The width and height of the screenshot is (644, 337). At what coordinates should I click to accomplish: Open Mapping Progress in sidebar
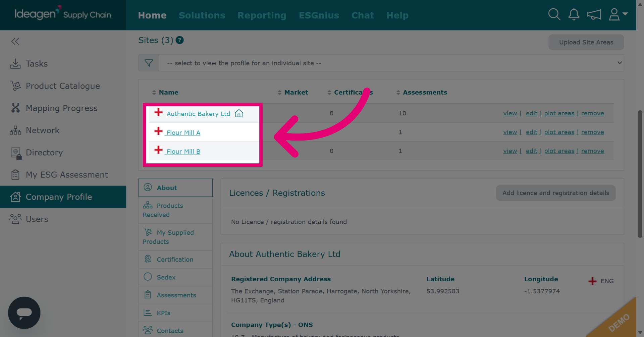(x=63, y=108)
